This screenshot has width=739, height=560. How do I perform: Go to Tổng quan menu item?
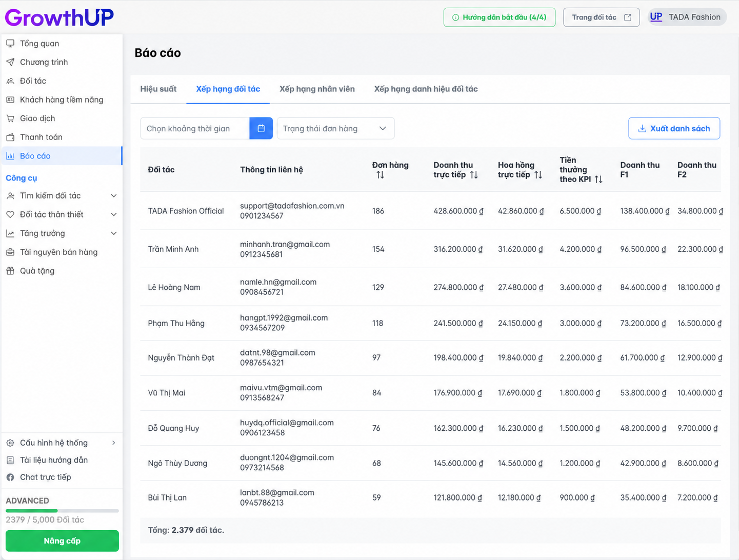[62, 44]
